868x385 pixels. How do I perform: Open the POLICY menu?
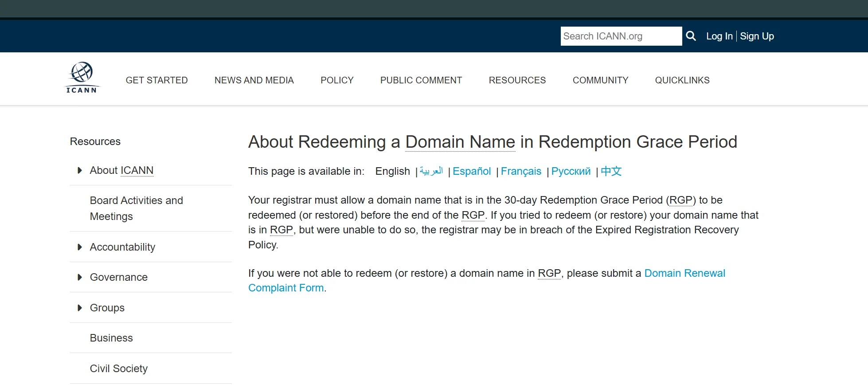pos(337,80)
